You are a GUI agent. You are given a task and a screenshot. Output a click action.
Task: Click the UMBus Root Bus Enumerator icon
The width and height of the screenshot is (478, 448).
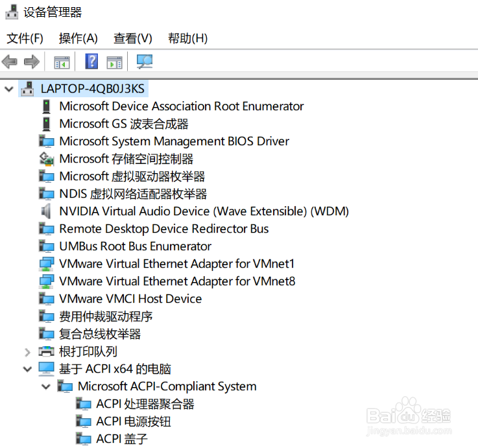click(47, 246)
